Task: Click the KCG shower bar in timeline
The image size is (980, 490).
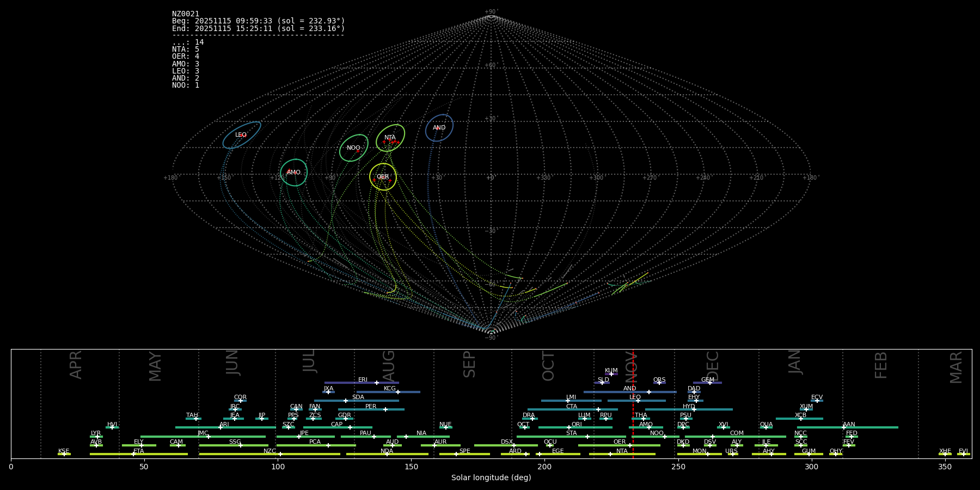Action: coord(388,392)
